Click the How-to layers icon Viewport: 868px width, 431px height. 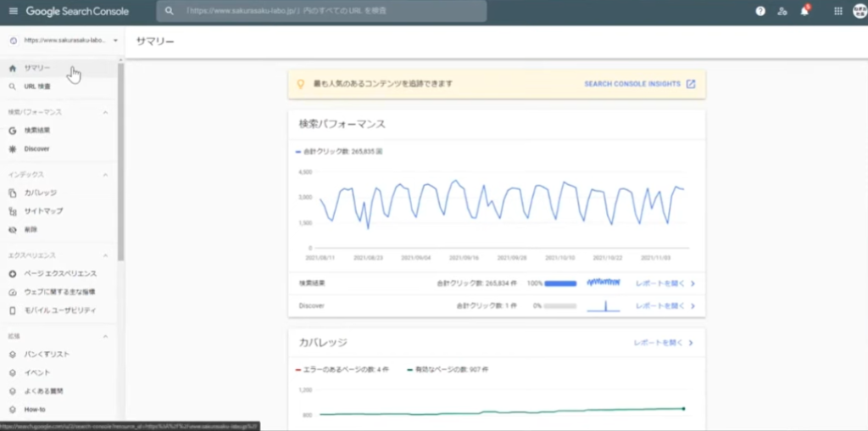click(13, 410)
